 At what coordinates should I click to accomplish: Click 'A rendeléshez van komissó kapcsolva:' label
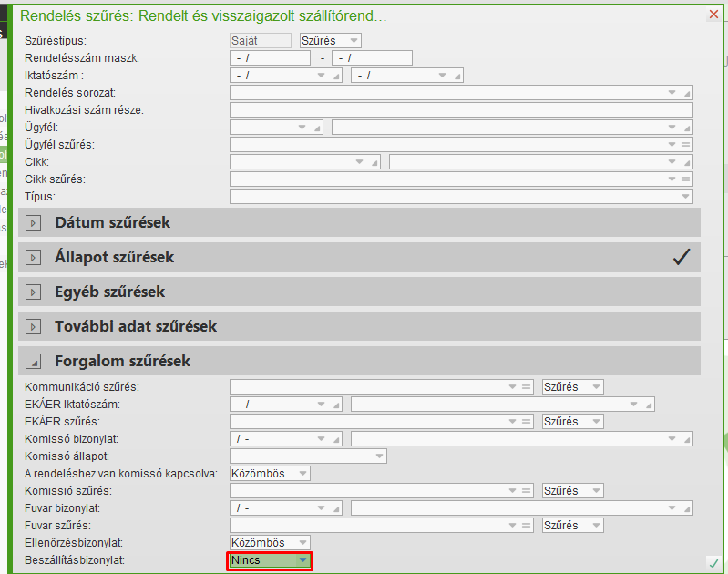[120, 474]
